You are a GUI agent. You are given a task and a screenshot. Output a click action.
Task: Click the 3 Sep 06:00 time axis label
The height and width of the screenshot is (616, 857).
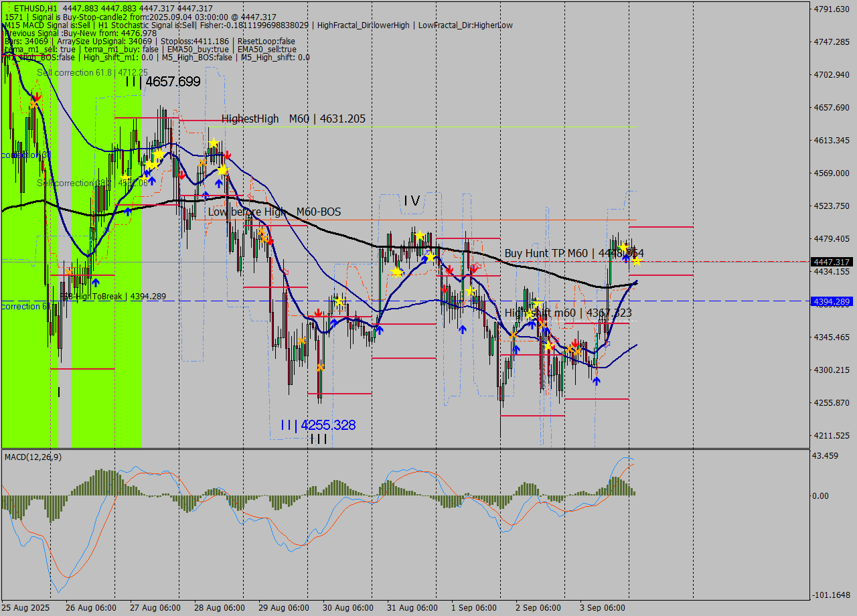tap(602, 607)
